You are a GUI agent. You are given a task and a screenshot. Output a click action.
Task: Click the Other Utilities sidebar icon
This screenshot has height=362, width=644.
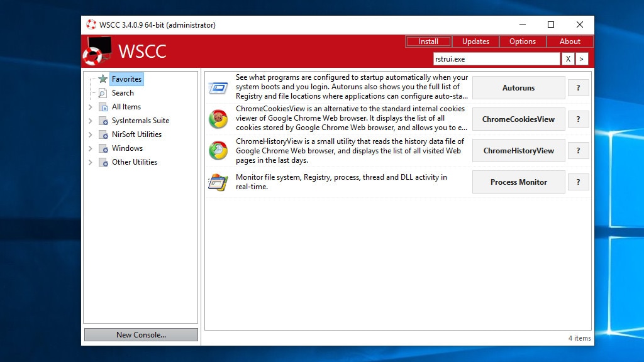pyautogui.click(x=104, y=162)
